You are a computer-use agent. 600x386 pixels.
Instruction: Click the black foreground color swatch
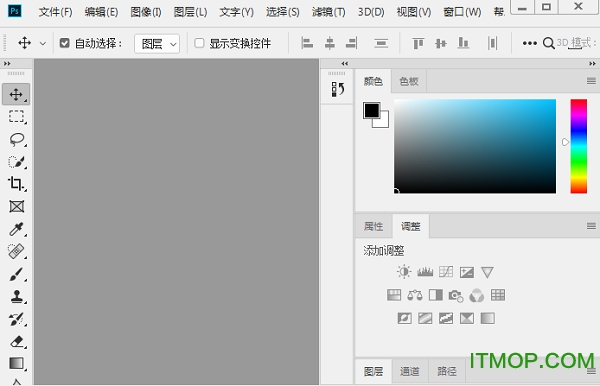click(x=371, y=111)
